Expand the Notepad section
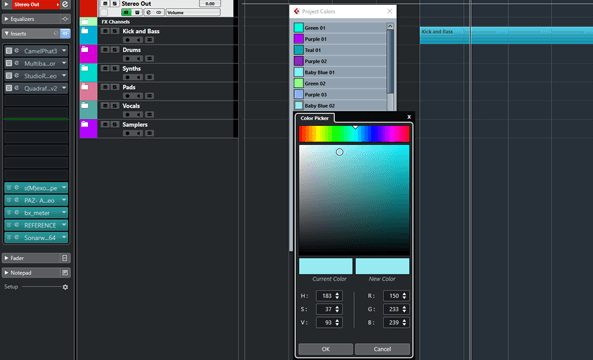 click(x=6, y=273)
